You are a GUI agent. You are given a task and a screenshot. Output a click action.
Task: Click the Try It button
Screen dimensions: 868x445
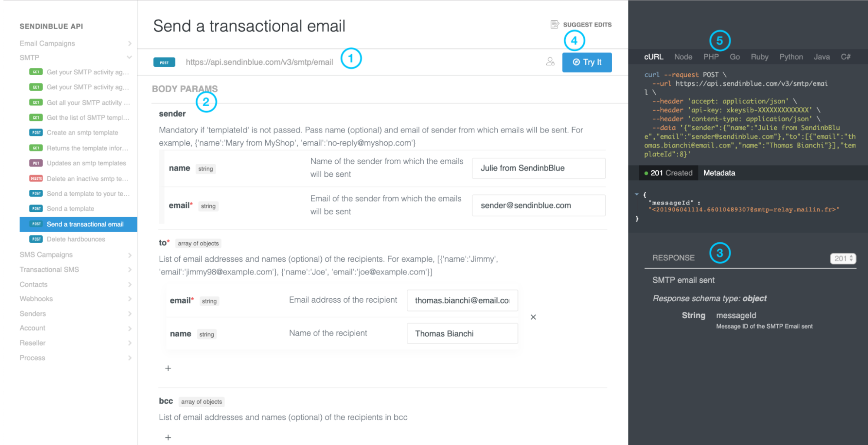coord(587,62)
